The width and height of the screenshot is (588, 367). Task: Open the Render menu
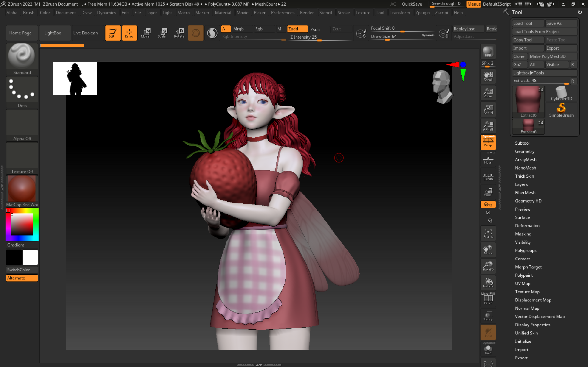[307, 13]
